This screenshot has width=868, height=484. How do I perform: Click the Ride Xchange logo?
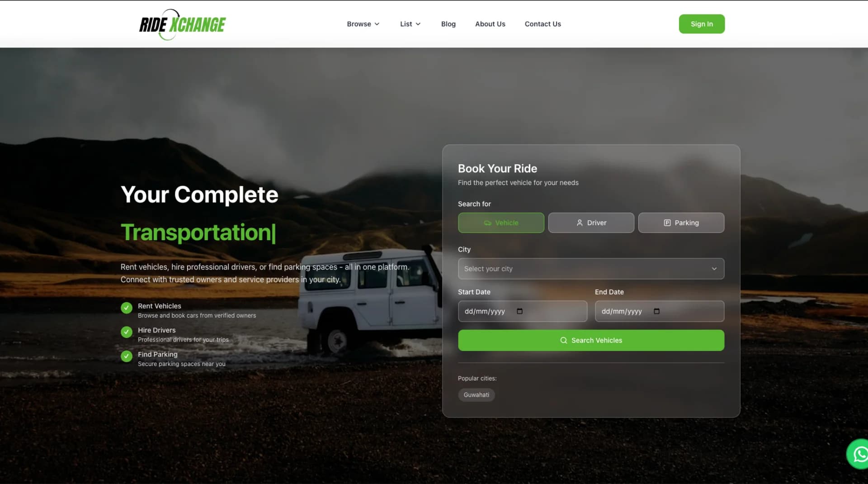tap(182, 24)
